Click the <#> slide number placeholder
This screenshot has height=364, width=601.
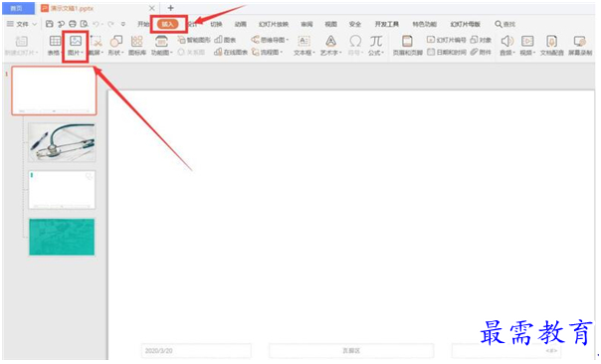[x=505, y=351]
